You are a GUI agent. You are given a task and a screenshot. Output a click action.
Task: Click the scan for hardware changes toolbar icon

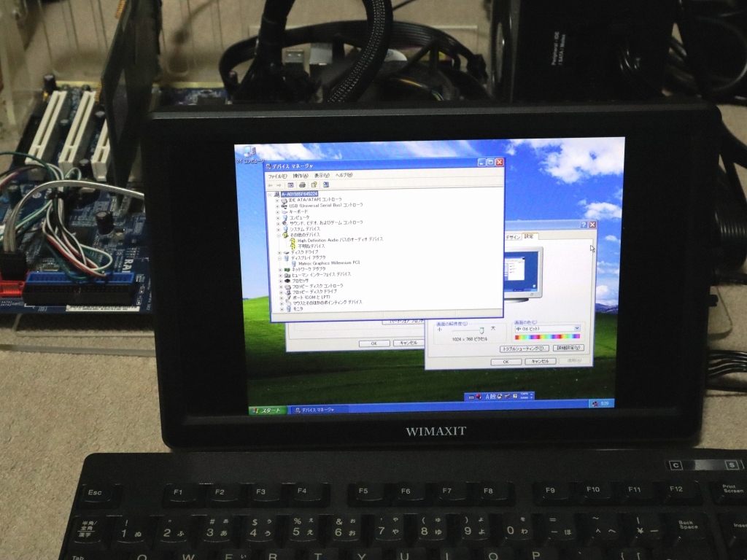[326, 184]
